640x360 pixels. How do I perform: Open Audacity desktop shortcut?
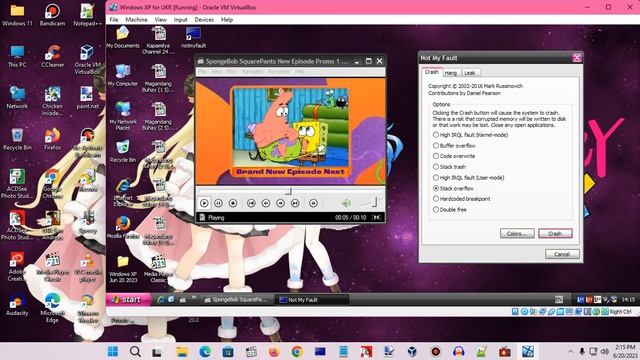pyautogui.click(x=17, y=305)
